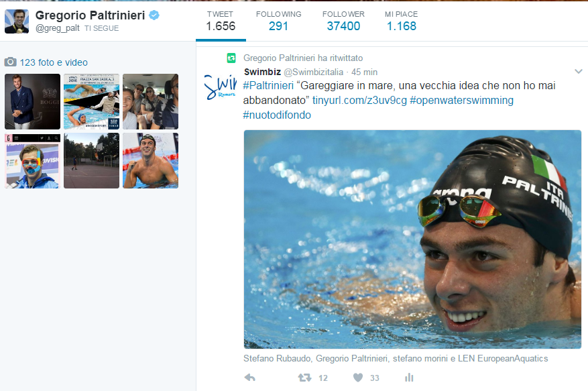The image size is (588, 391).
Task: Click the verified badge next to Gregorio Paltrinieri
Action: coord(154,15)
